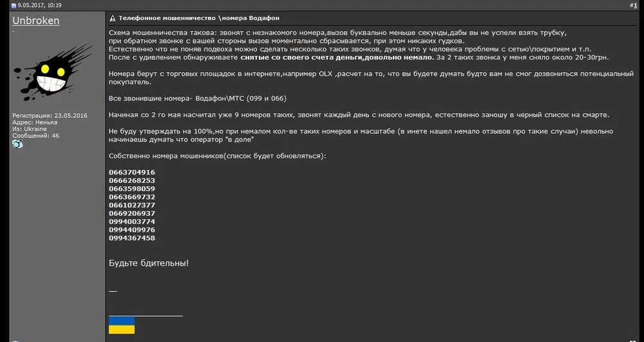This screenshot has width=644, height=342.
Task: Click the phone number 0663704916
Action: (x=132, y=172)
